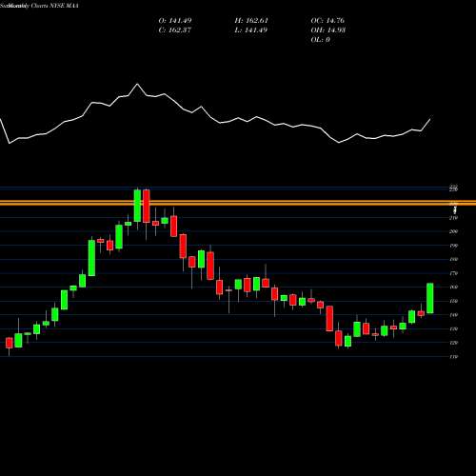Screen dimensions: 476x476
Task: Click the peak of the white line chart
Action: click(137, 84)
